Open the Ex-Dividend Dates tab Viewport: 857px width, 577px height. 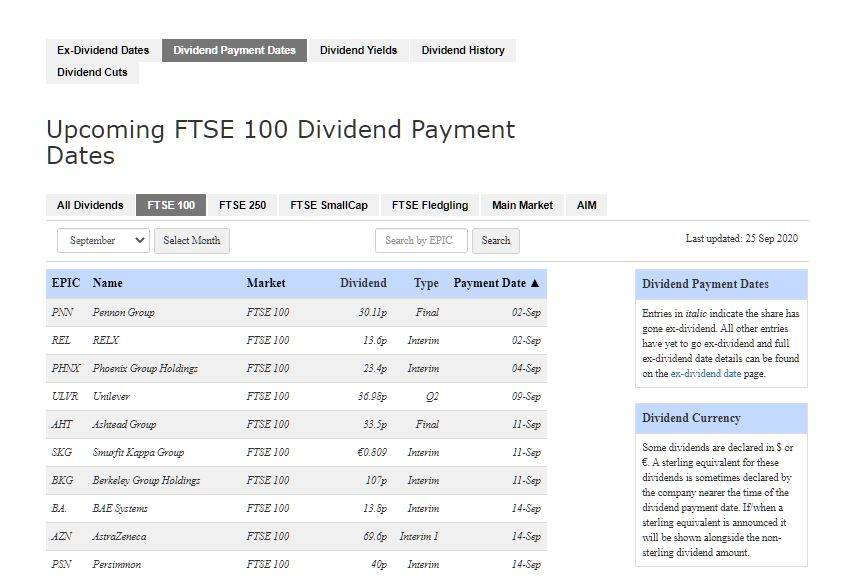pyautogui.click(x=103, y=50)
